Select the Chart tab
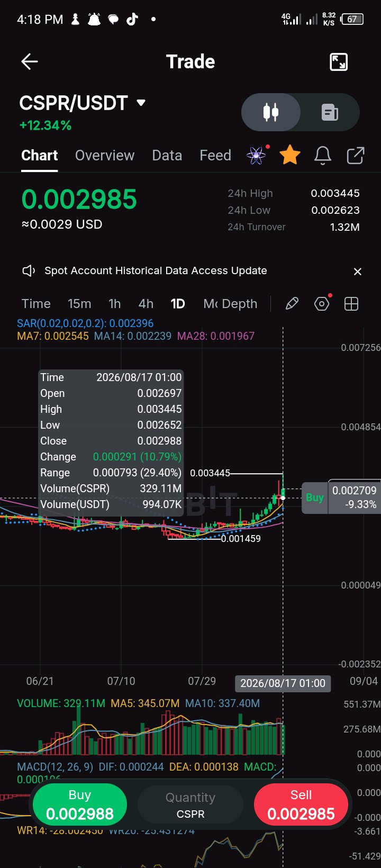 coord(40,156)
